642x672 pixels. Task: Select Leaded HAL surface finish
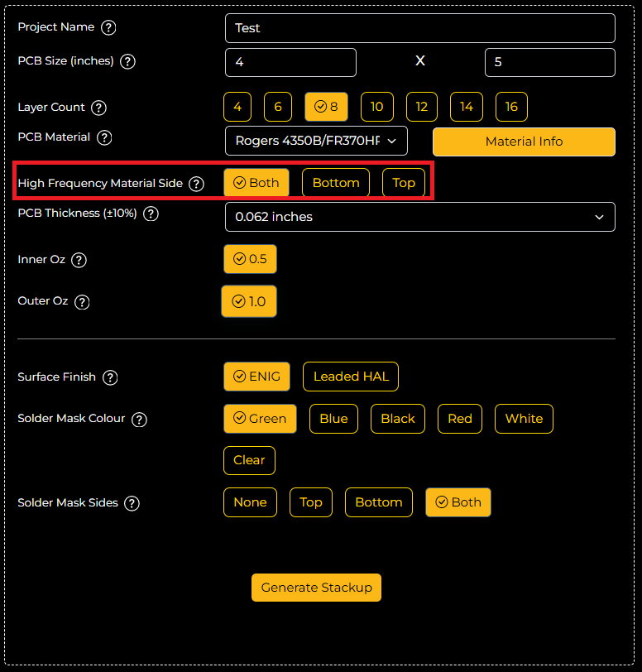pos(351,377)
